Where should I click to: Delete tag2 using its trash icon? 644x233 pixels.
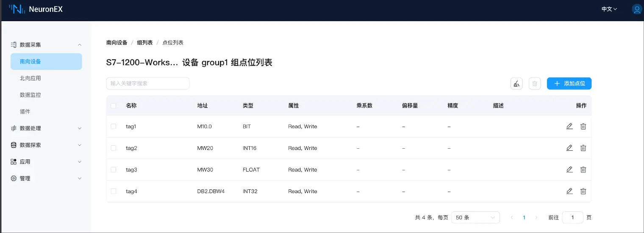(583, 148)
